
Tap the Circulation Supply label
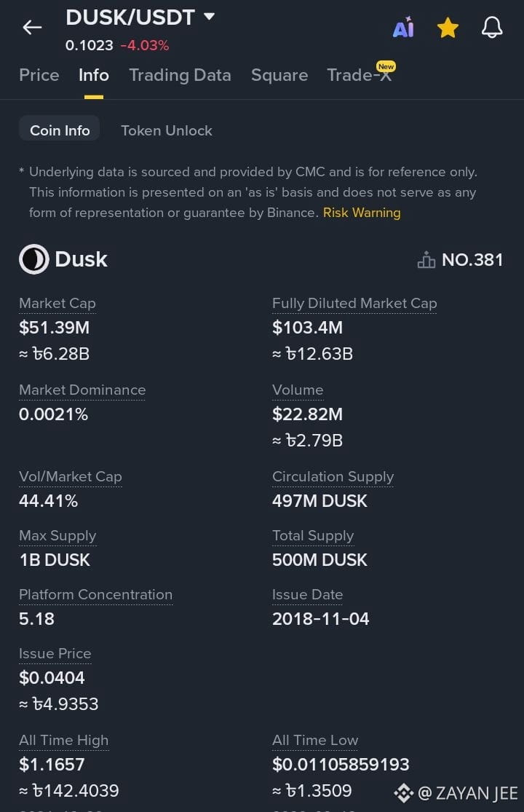pos(333,477)
